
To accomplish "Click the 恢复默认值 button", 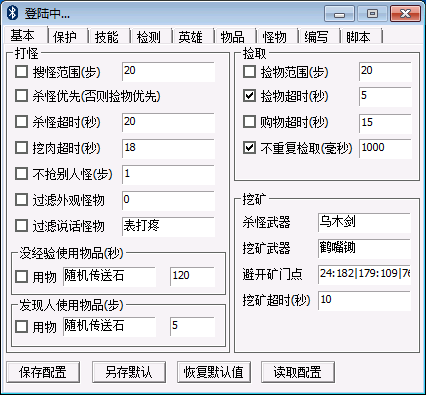I will pos(214,372).
